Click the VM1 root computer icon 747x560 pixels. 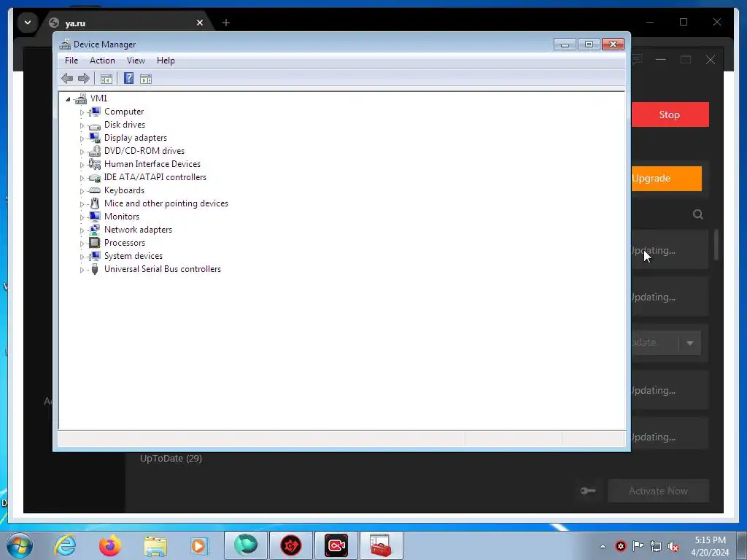tap(81, 98)
